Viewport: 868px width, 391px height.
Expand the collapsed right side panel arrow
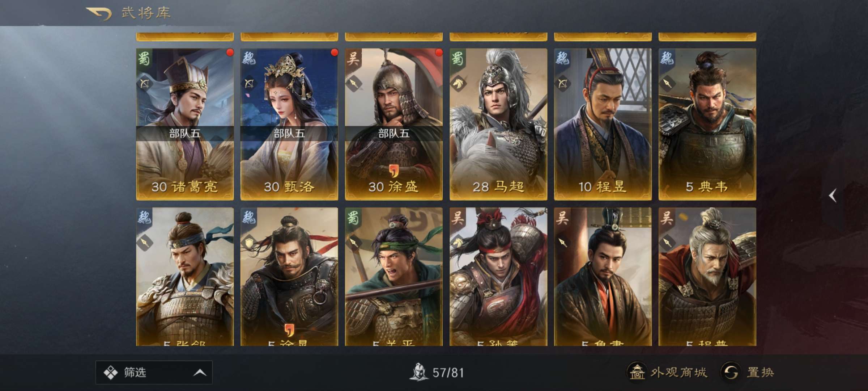[833, 195]
